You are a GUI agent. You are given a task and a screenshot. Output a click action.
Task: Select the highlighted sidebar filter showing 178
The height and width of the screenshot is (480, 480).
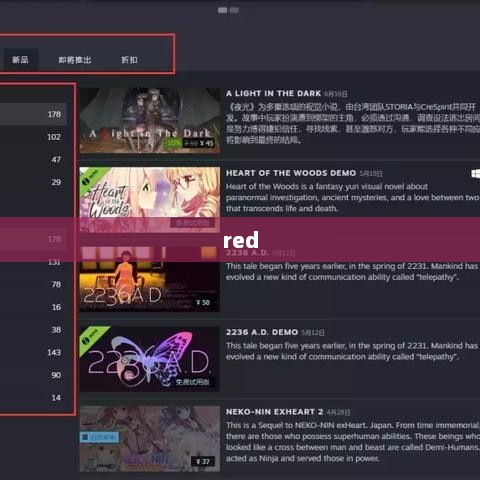click(x=33, y=114)
